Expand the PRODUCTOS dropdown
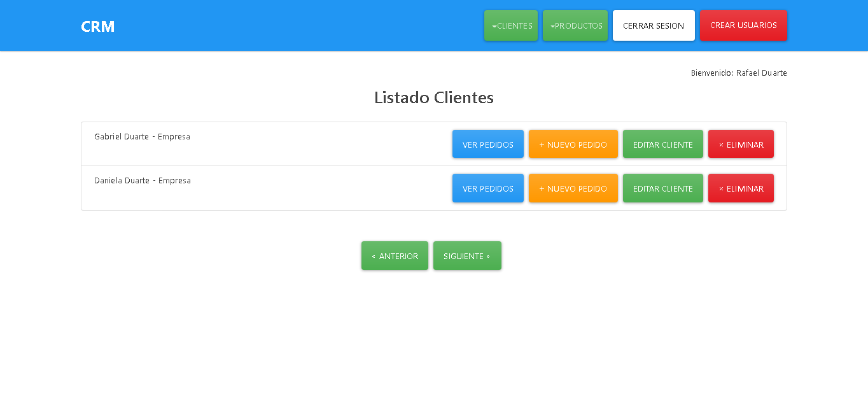 pyautogui.click(x=575, y=25)
